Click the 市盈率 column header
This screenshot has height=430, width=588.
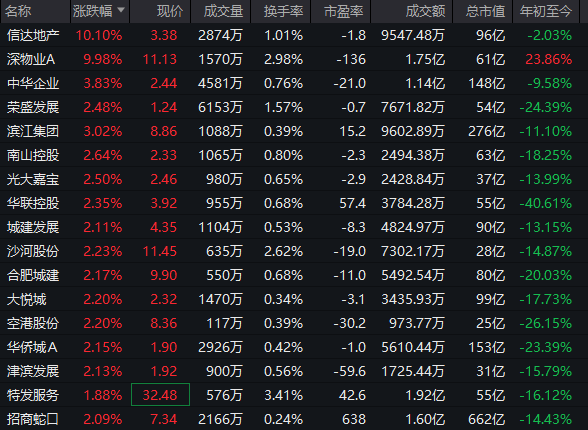tap(344, 12)
